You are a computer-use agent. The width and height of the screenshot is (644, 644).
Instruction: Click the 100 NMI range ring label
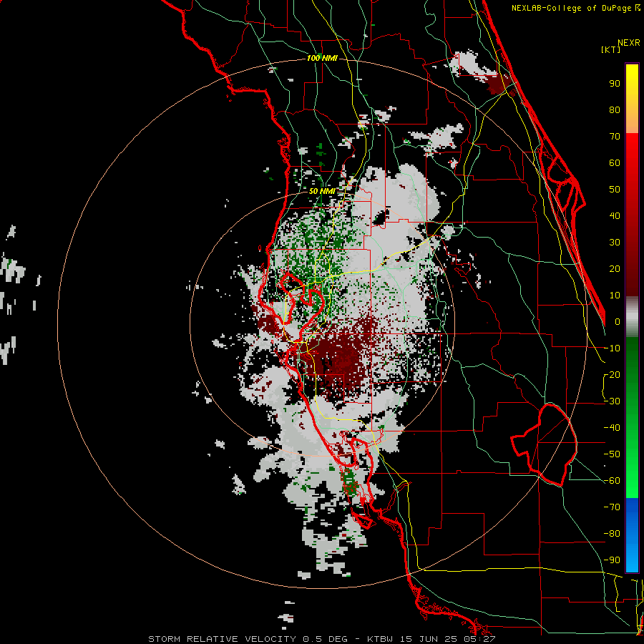[x=322, y=58]
